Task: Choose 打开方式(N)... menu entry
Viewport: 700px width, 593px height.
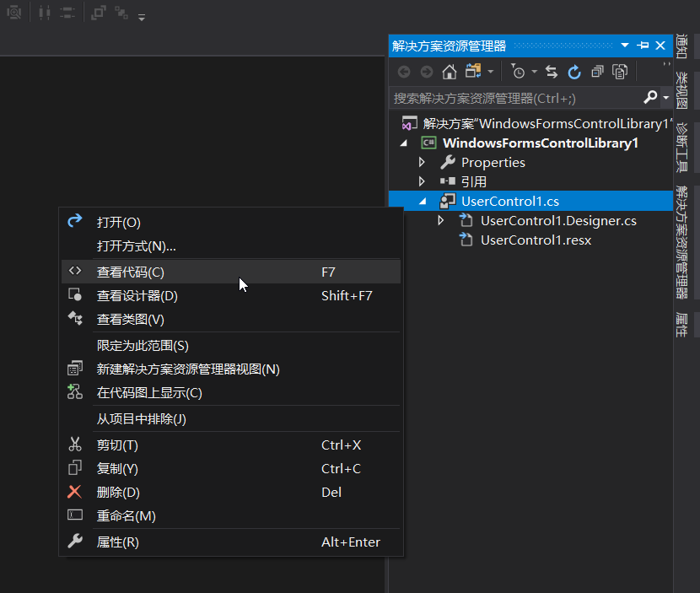Action: point(231,246)
